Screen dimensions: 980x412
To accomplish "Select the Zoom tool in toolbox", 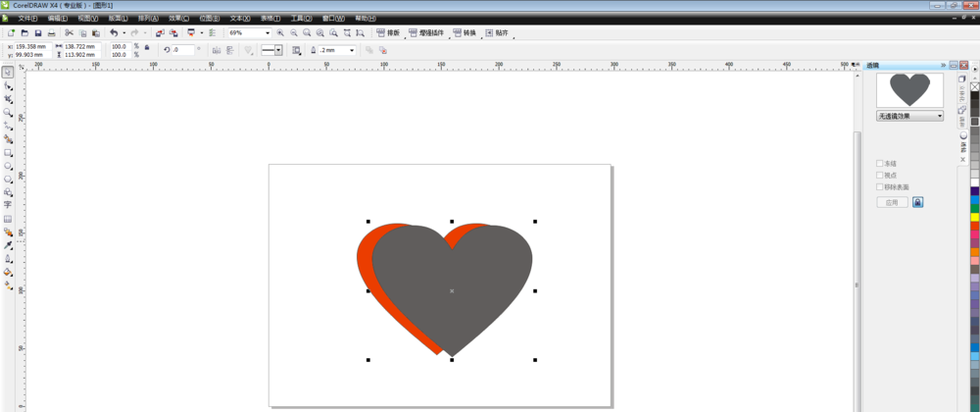I will point(8,113).
